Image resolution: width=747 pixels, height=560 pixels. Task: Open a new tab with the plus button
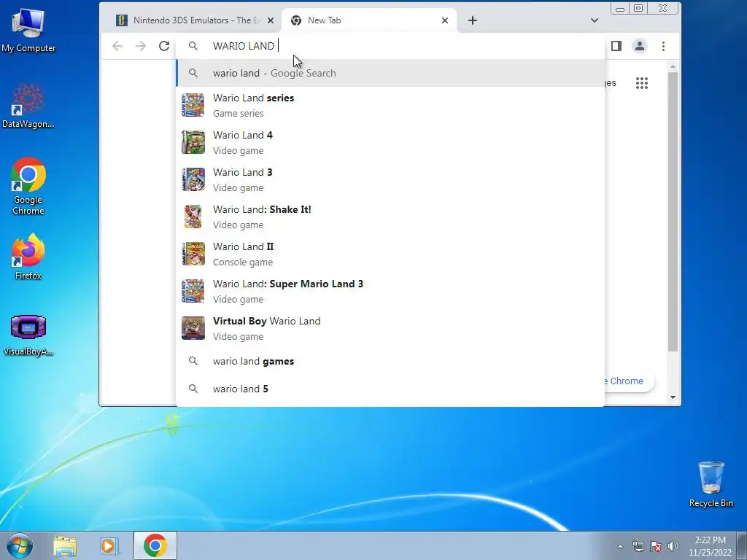[472, 20]
